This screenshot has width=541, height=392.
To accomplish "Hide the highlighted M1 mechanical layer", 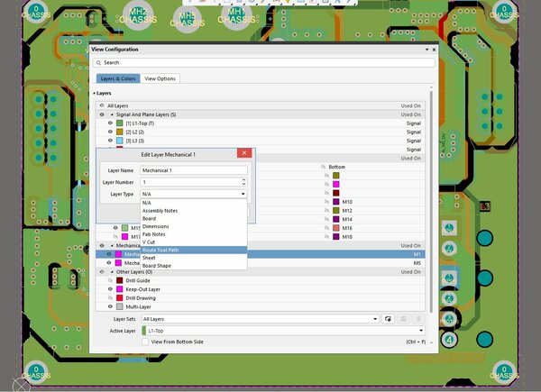I will point(109,254).
